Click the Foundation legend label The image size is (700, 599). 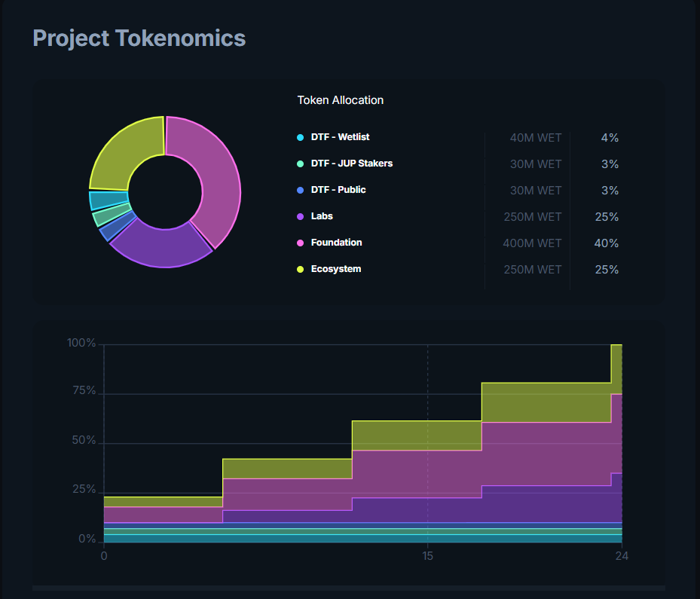(x=336, y=243)
